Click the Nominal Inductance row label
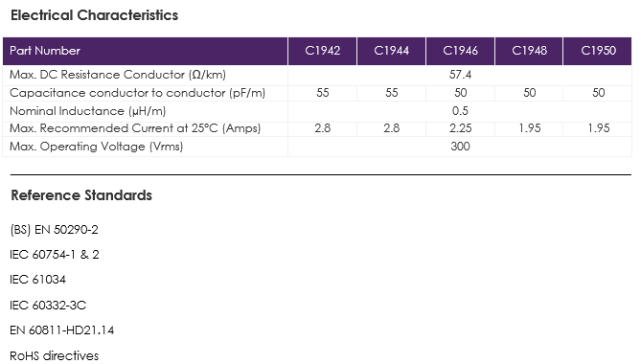Viewport: 641px width, 364px height. 88,111
